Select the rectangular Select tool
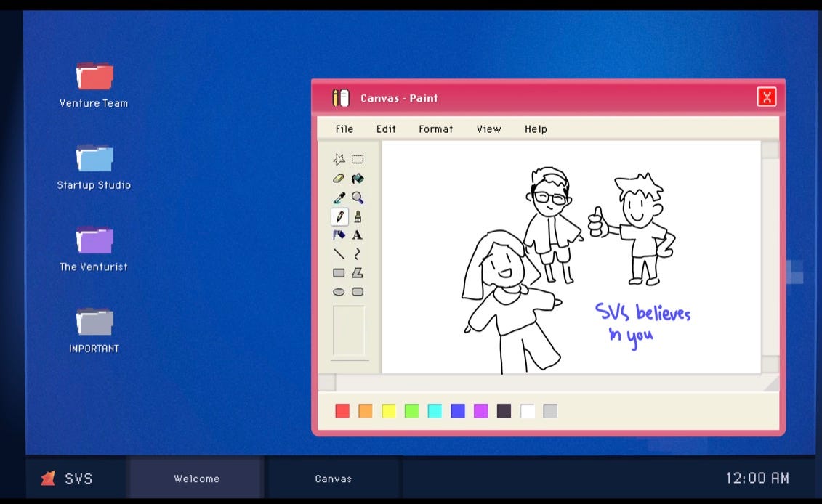The image size is (822, 504). (x=358, y=159)
